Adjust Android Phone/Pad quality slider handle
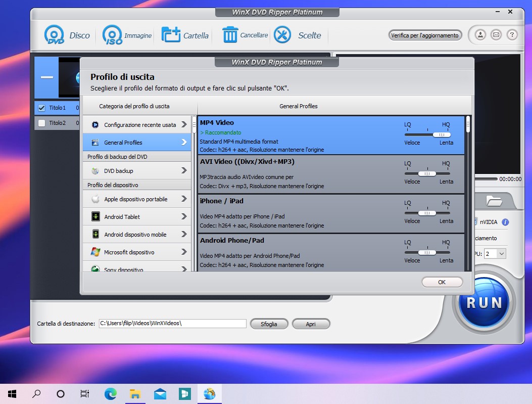 click(427, 253)
